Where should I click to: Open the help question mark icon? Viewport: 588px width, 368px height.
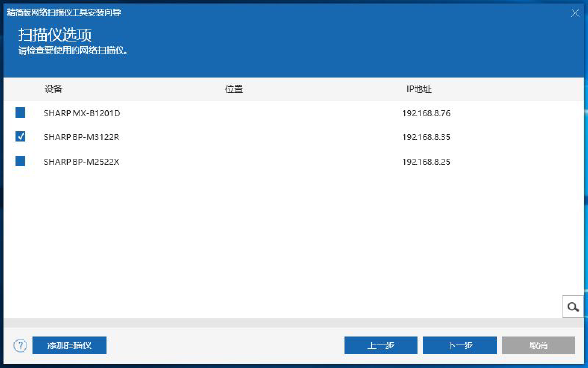click(21, 345)
